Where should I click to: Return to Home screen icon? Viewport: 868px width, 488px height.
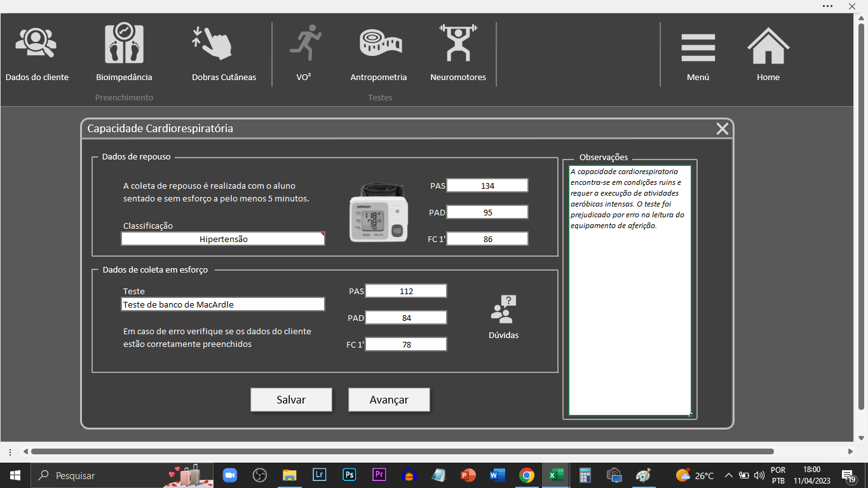[768, 46]
